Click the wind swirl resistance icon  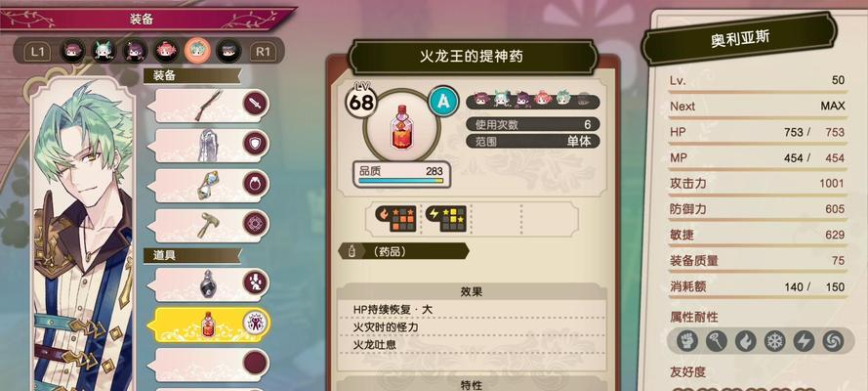(832, 341)
